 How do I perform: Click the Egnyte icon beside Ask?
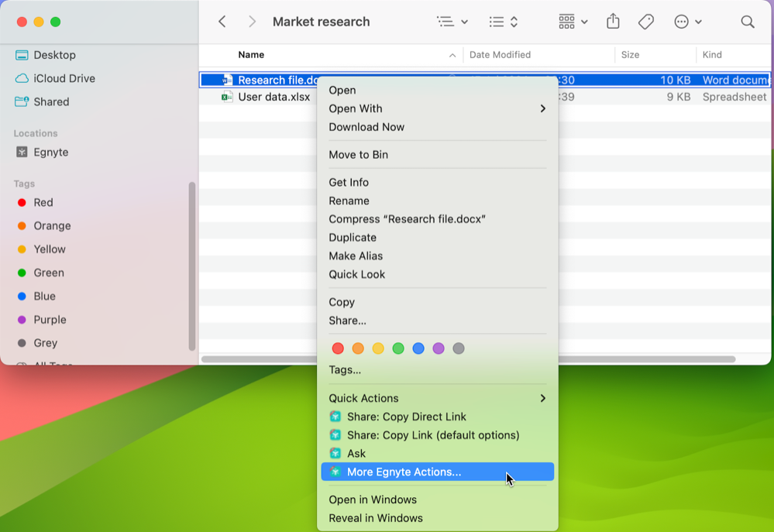pos(335,453)
